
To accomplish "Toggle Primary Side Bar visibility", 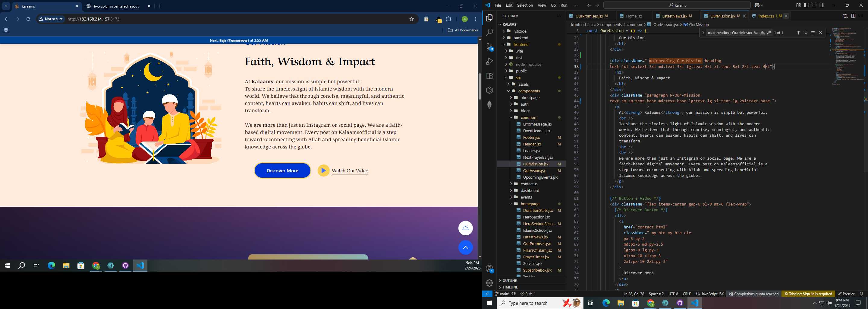I will point(806,5).
